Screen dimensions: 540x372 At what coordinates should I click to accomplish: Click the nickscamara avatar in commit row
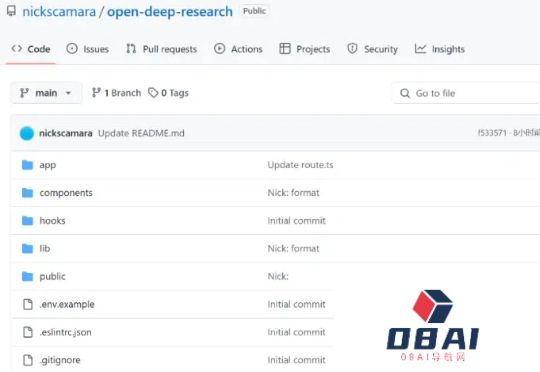pyautogui.click(x=27, y=133)
